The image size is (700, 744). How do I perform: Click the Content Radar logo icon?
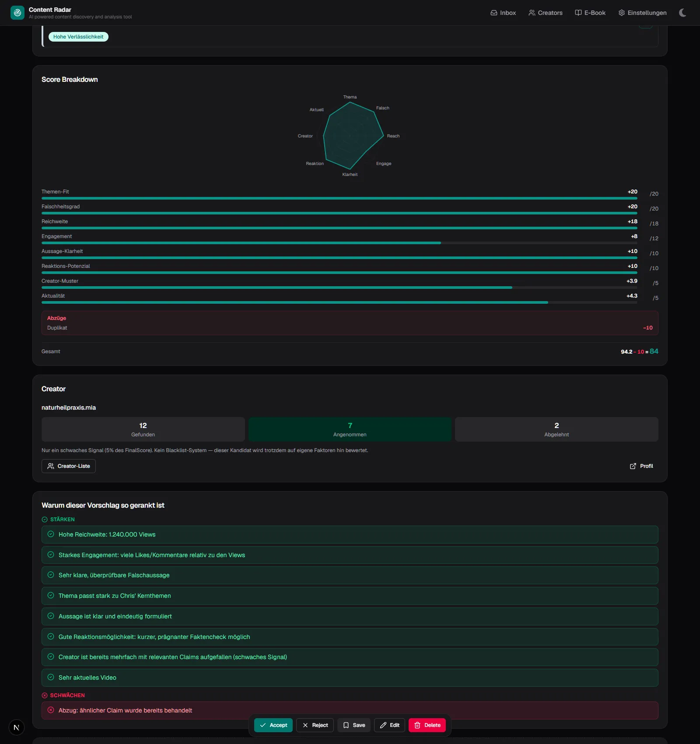[17, 13]
